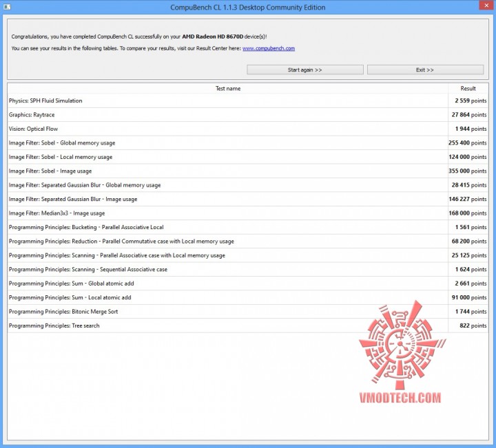The height and width of the screenshot is (448, 496).
Task: Click the 1 624 points result
Action: (471, 270)
